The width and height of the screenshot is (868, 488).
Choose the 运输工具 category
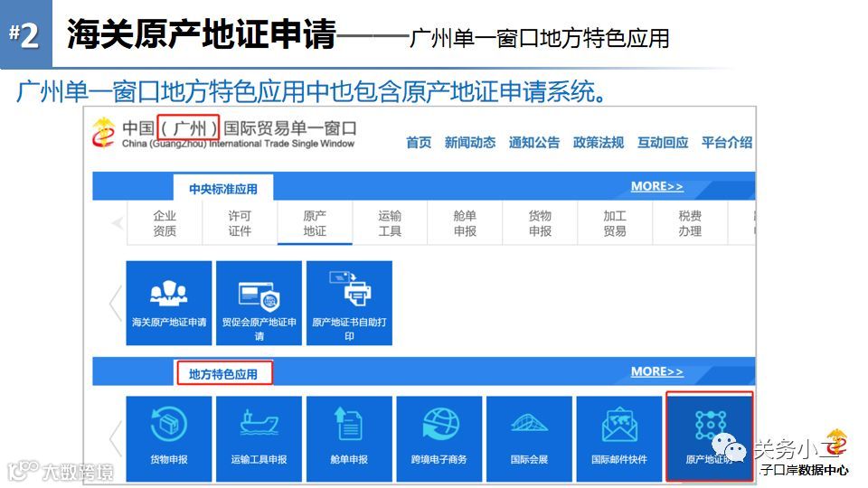coord(390,223)
